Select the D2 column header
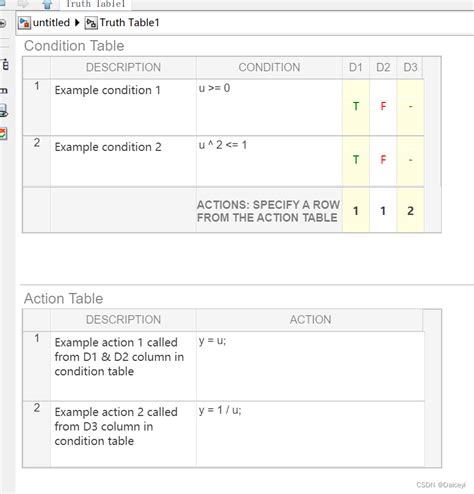This screenshot has width=474, height=494. 383,67
